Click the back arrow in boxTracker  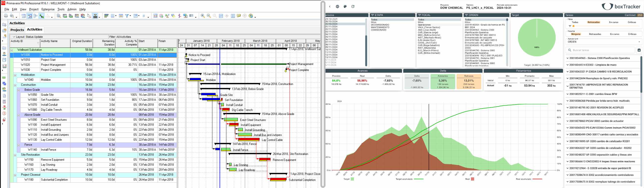[x=330, y=7]
